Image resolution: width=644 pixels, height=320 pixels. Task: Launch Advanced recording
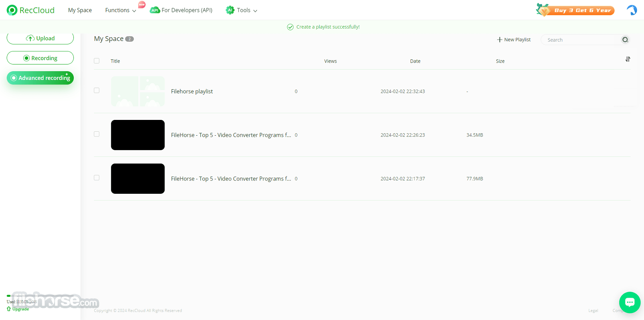pos(40,78)
